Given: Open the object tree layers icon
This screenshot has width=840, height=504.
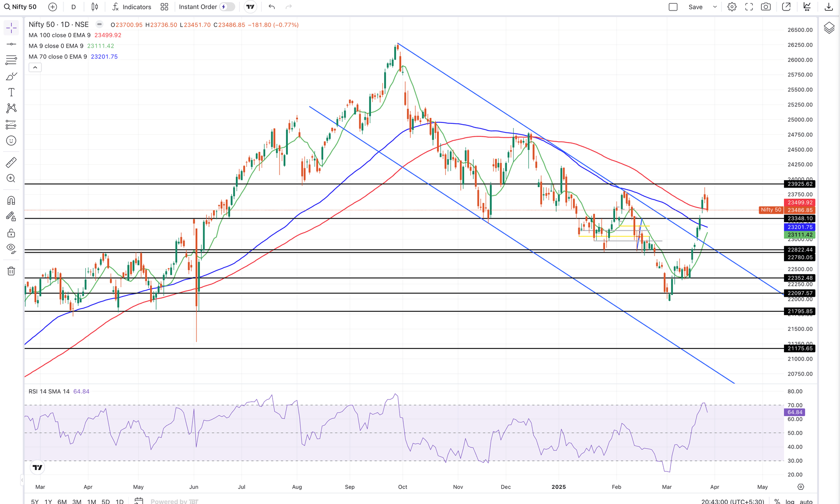Looking at the screenshot, I should [829, 28].
